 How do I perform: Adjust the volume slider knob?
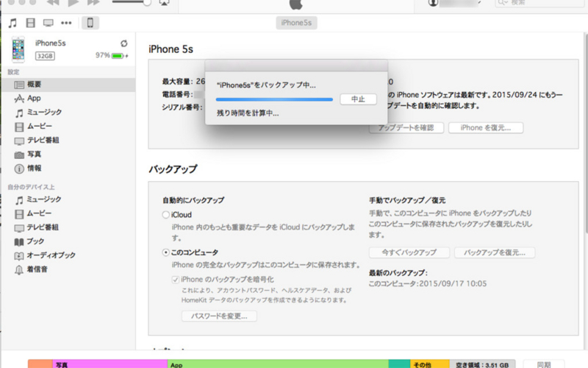[147, 3]
